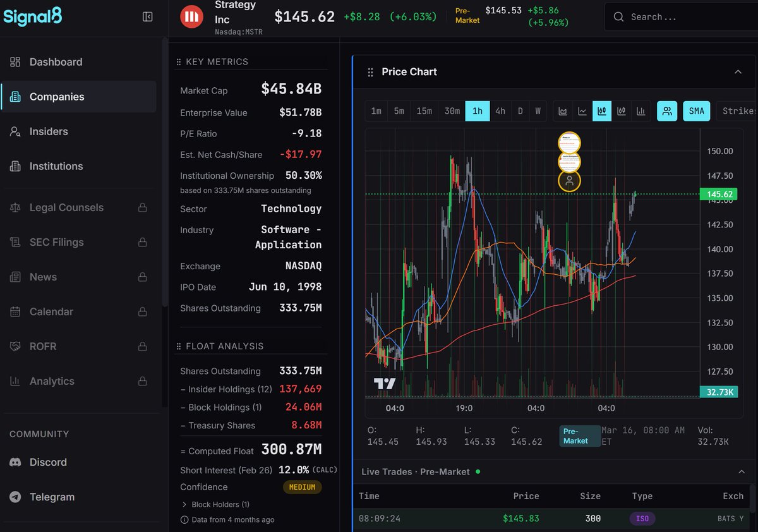Click the Float Analysis drag handle
The image size is (758, 532).
[x=179, y=346]
